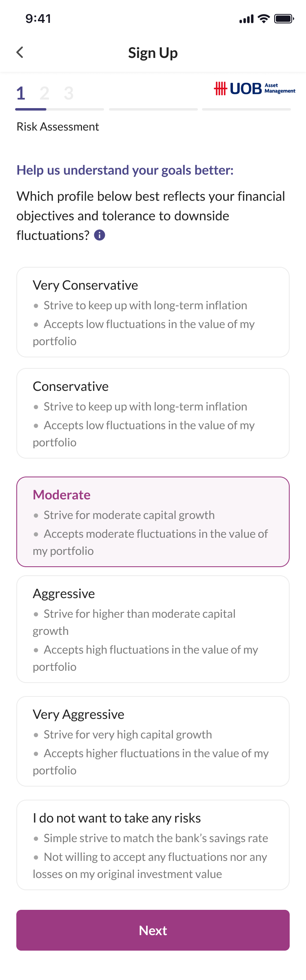Viewport: 306px width, 980px height.
Task: Select the Very Conservative profile
Action: click(153, 312)
